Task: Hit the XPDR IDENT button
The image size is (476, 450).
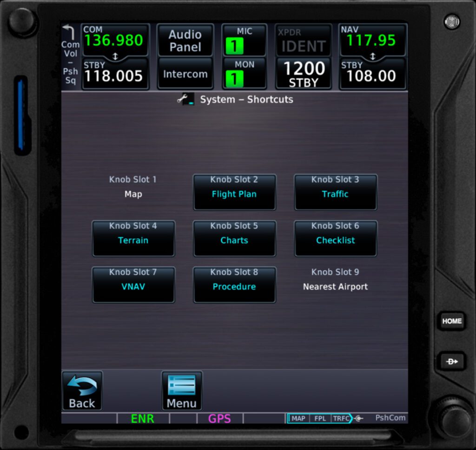Action: point(303,40)
